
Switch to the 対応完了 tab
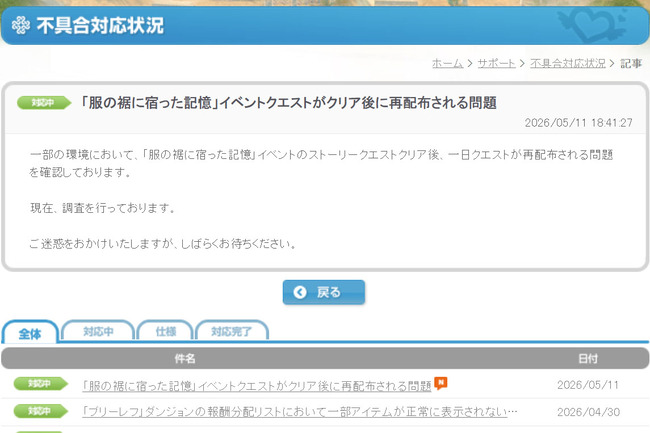pyautogui.click(x=231, y=331)
